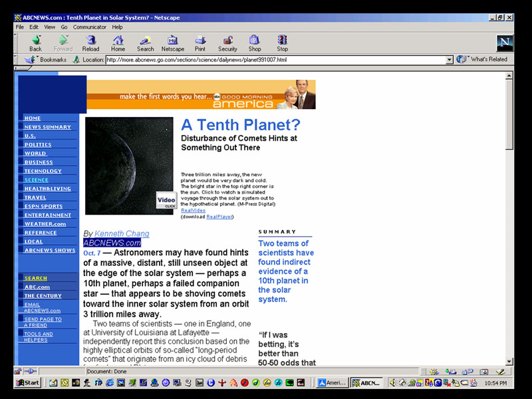Collapse the personal toolbar grip handle

click(23, 68)
